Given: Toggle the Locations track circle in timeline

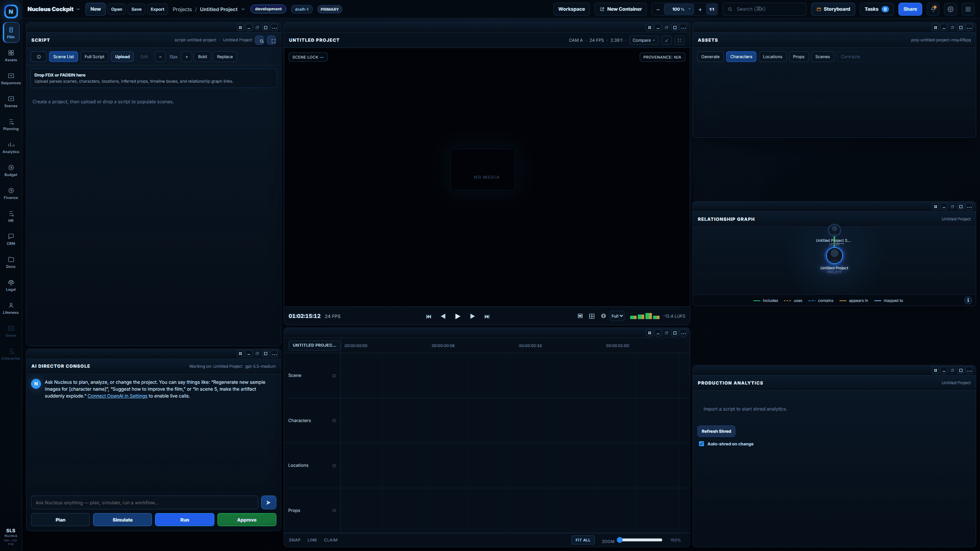Looking at the screenshot, I should click(x=334, y=466).
